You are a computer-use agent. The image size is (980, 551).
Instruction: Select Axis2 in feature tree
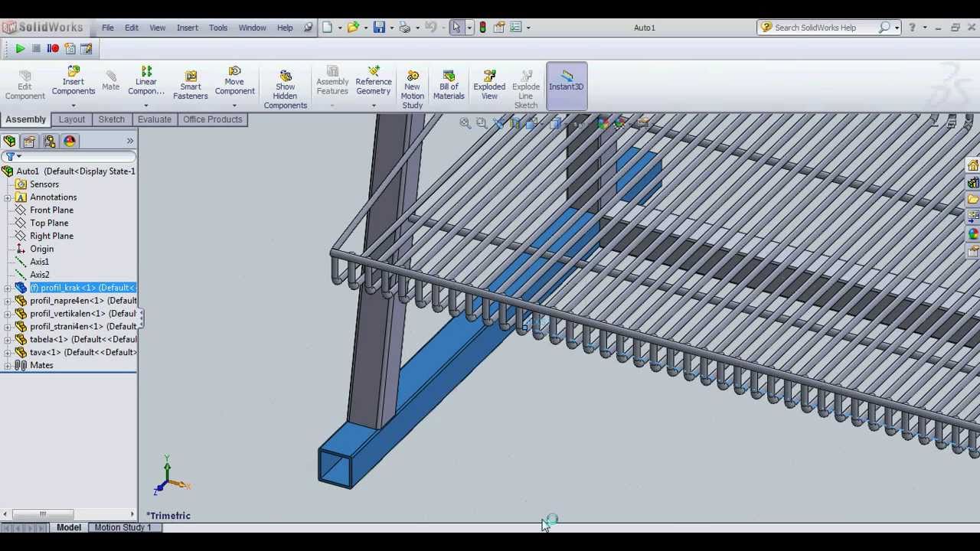click(40, 275)
